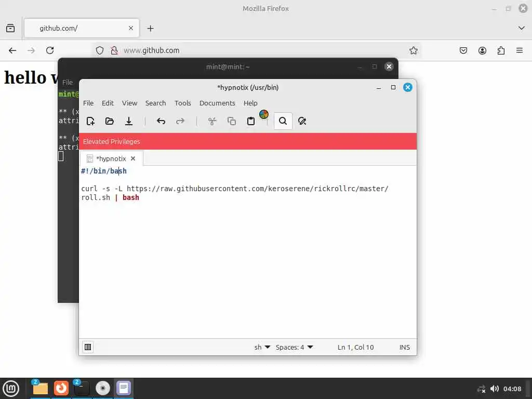Create a new document in the text editor
The image size is (532, 399).
tap(90, 121)
